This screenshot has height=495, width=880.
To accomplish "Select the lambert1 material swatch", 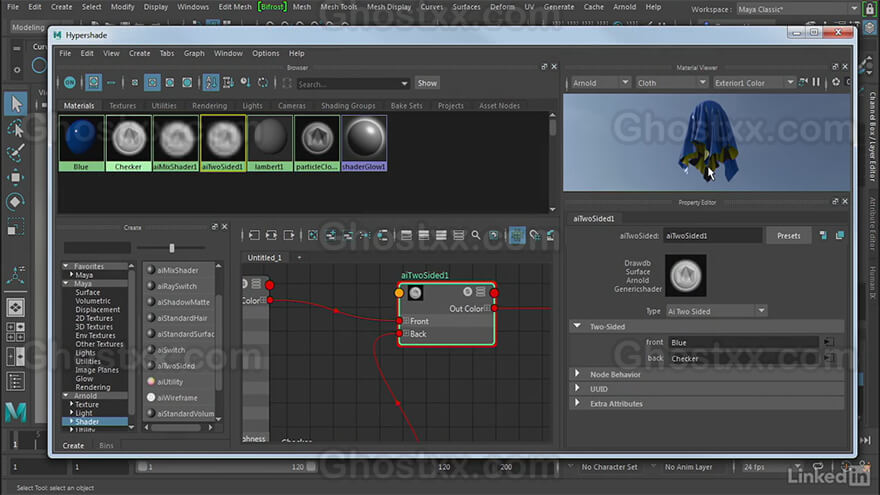I will tap(269, 143).
